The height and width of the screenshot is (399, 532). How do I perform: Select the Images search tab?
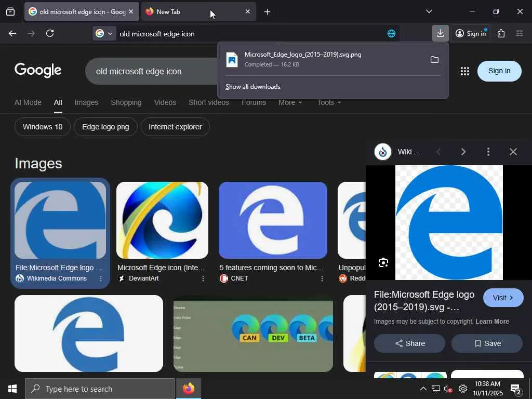[87, 102]
